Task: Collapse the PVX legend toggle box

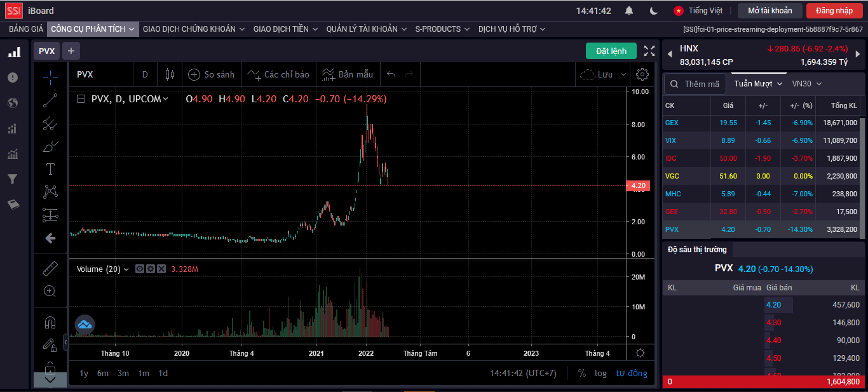Action: pos(81,98)
